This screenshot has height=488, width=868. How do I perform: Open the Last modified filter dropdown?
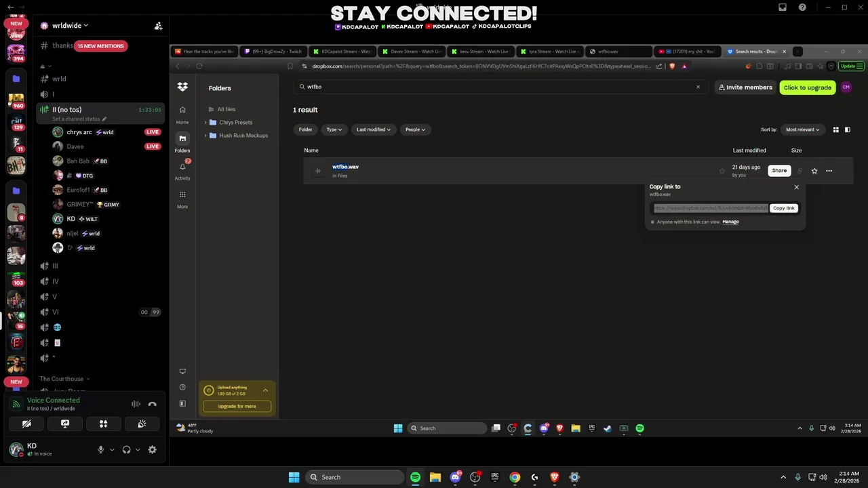373,129
